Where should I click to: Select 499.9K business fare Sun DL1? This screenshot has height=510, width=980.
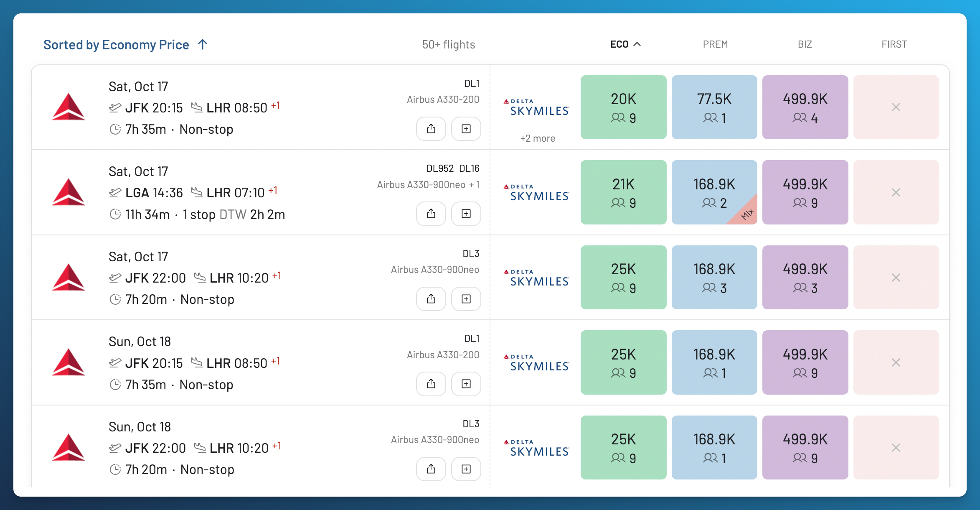click(805, 362)
